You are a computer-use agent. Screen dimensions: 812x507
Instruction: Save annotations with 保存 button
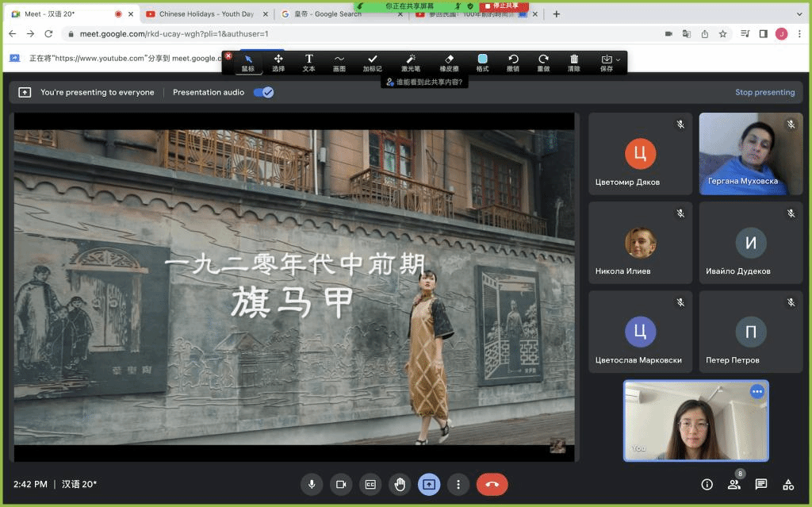pos(607,63)
